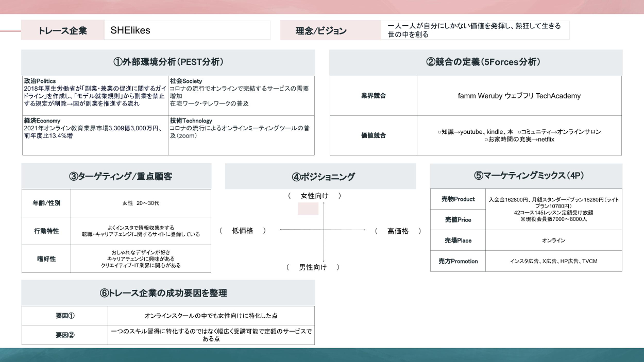Click the 男性向け axis label
The width and height of the screenshot is (644, 362).
coord(313,267)
